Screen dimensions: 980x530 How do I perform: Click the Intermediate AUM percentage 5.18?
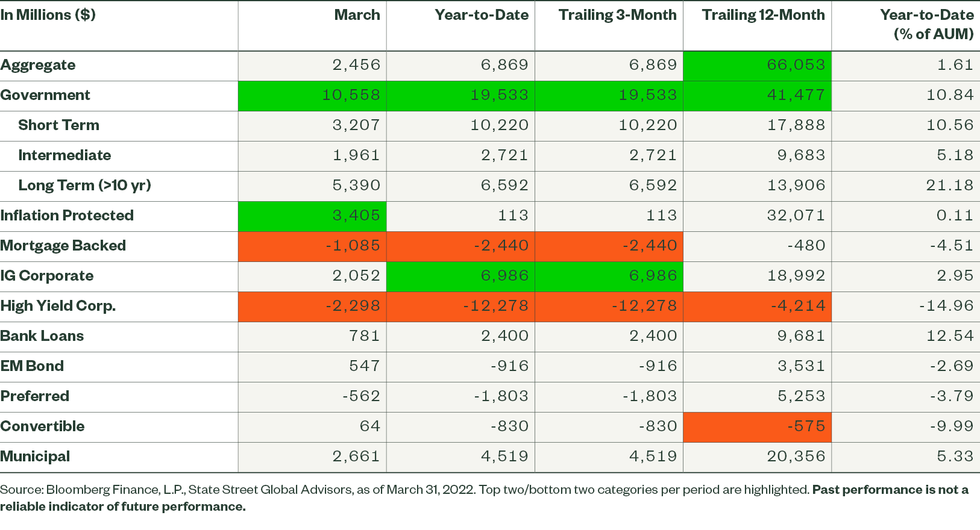955,155
